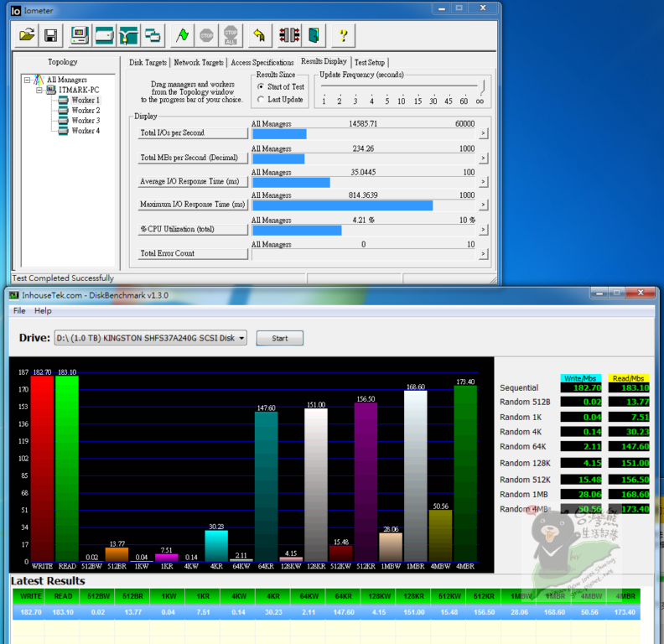Stop all tests icon in Iometer toolbar
Viewport: 664px width, 644px height.
coord(231,35)
